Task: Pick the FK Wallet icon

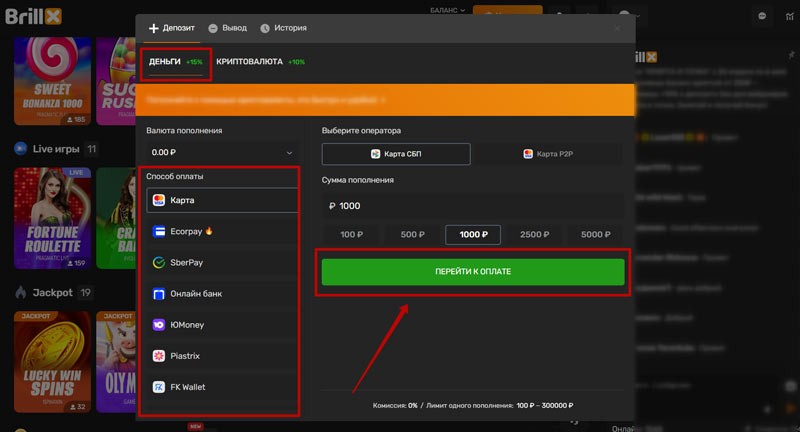Action: pyautogui.click(x=159, y=387)
